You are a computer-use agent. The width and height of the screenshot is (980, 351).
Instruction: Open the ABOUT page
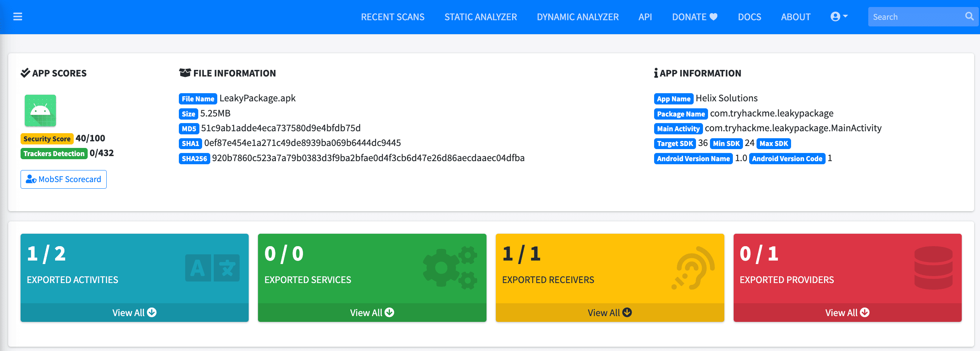click(x=796, y=17)
